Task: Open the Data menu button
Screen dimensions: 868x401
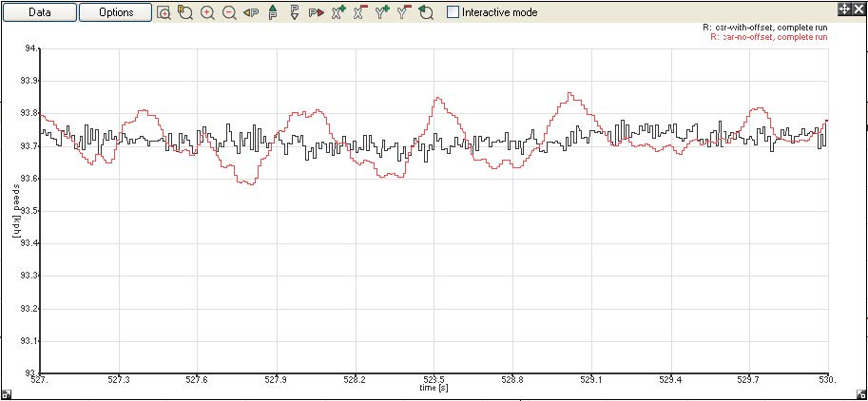Action: coord(39,12)
